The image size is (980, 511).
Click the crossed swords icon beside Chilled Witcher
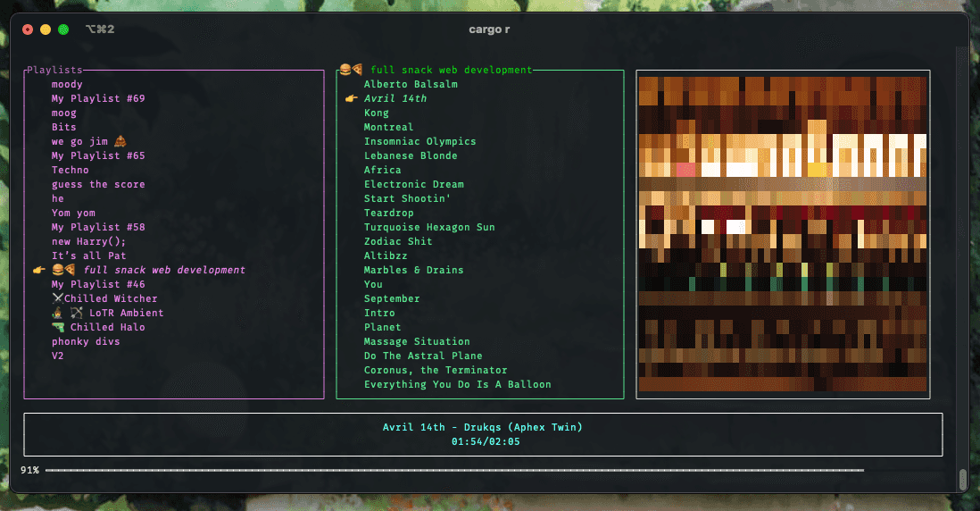point(57,298)
